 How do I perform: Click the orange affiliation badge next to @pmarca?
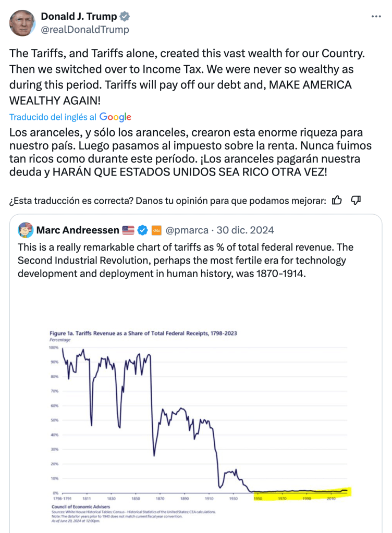click(156, 230)
